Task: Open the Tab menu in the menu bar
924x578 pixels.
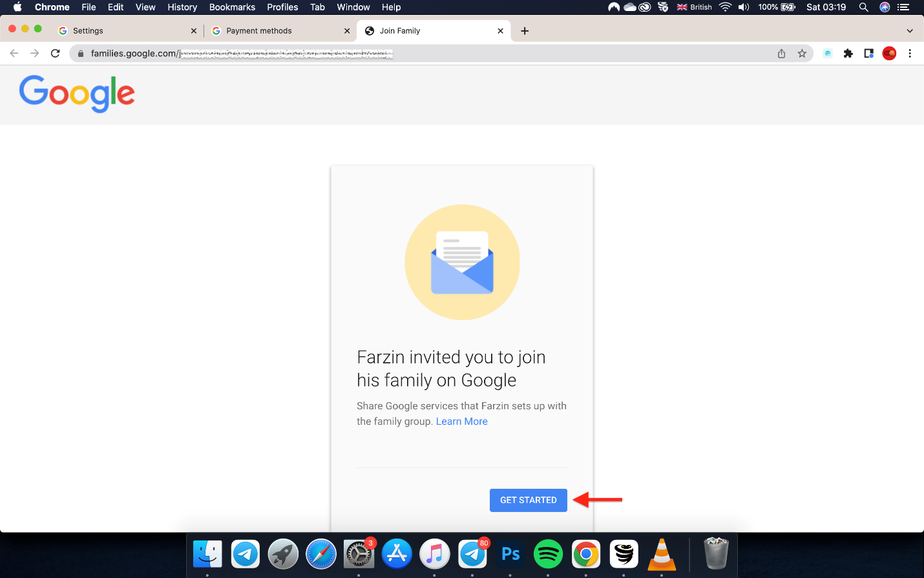Action: [317, 7]
